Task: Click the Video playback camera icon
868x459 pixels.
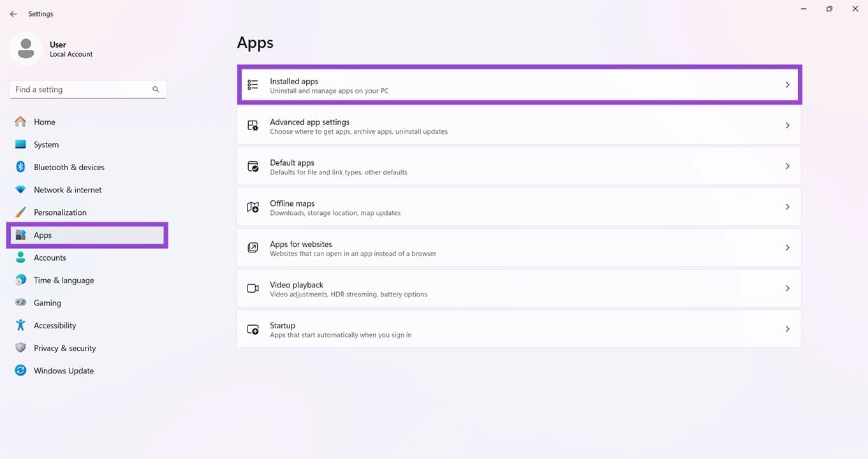Action: [253, 288]
